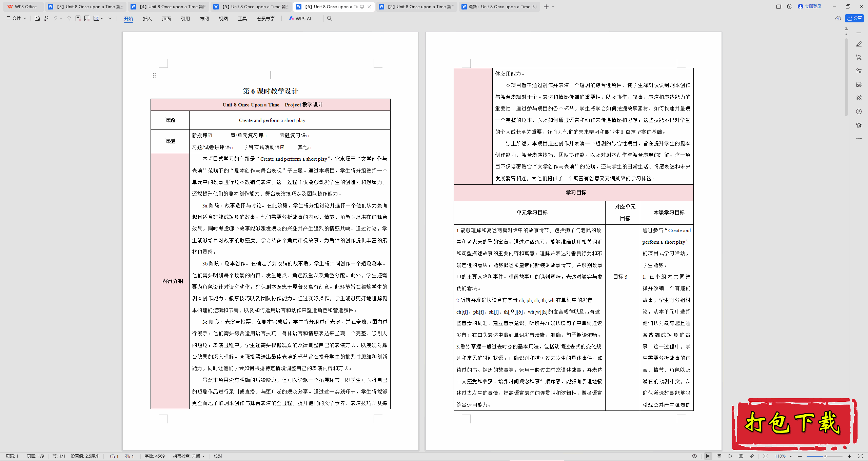Image resolution: width=868 pixels, height=461 pixels.
Task: Open the search magnifier in the ribbon
Action: click(x=330, y=18)
